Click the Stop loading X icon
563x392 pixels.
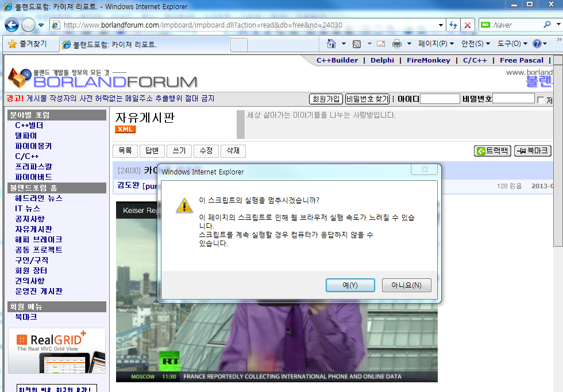tap(468, 25)
